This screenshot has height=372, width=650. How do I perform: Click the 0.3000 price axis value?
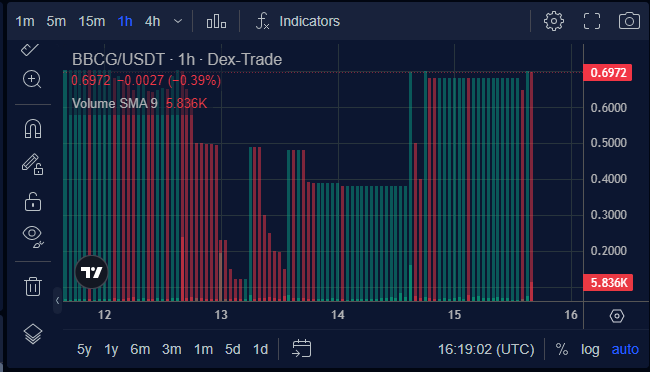[609, 215]
